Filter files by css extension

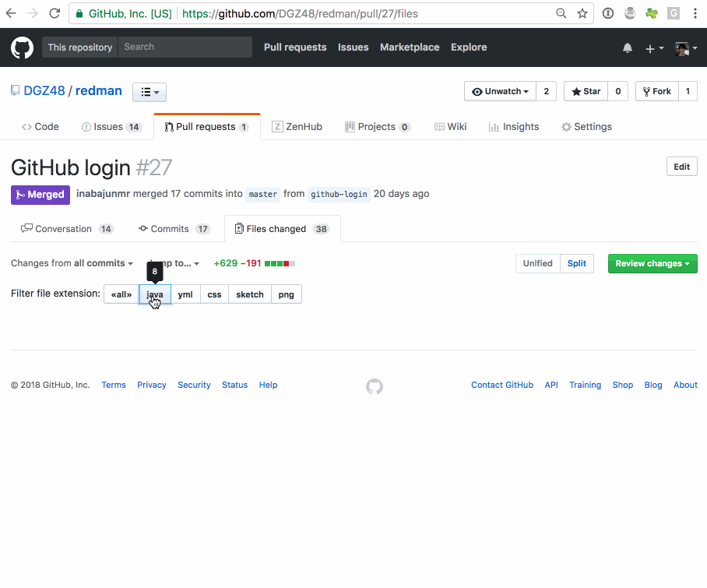[x=214, y=294]
